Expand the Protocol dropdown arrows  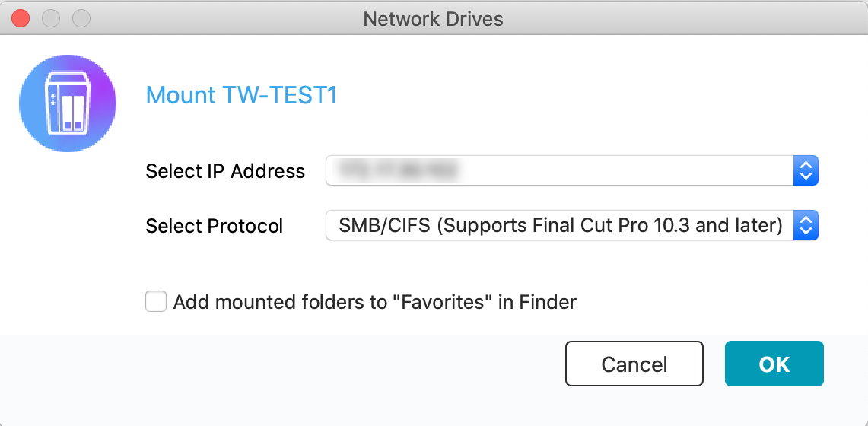[x=805, y=226]
